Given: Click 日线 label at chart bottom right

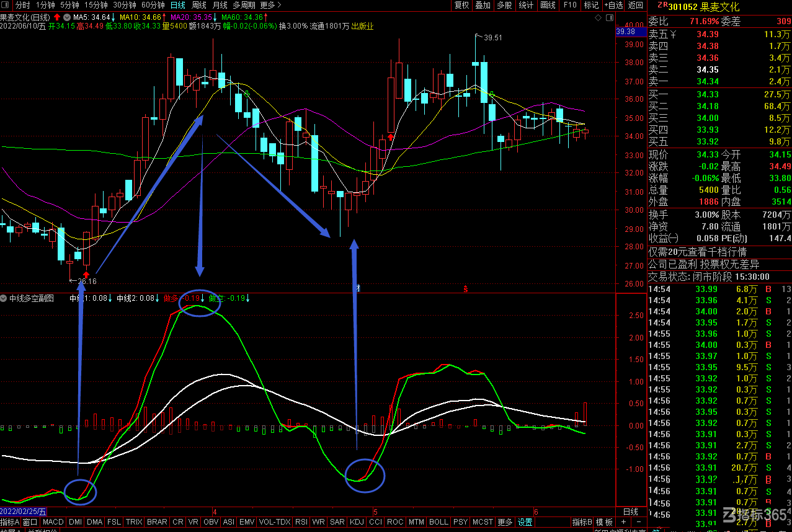Looking at the screenshot, I should tap(630, 512).
